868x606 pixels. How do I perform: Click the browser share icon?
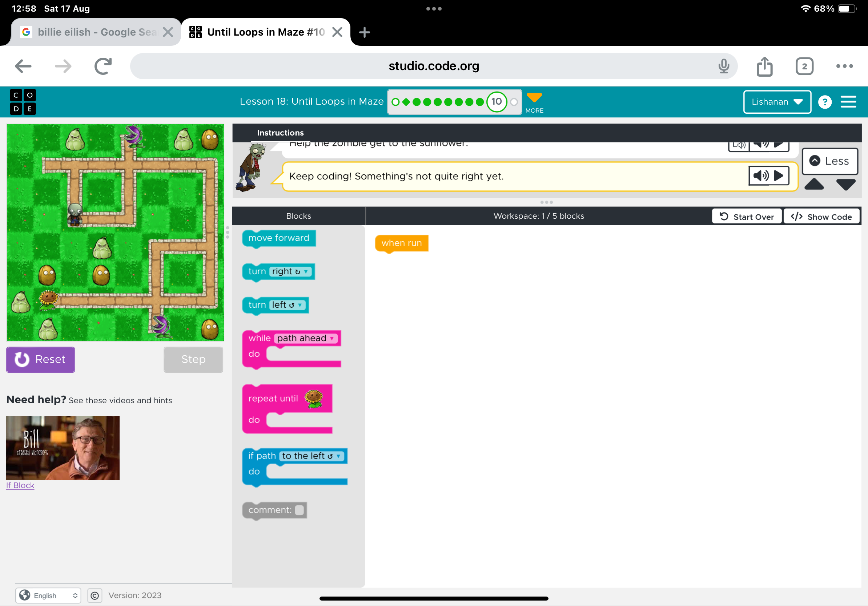click(764, 66)
